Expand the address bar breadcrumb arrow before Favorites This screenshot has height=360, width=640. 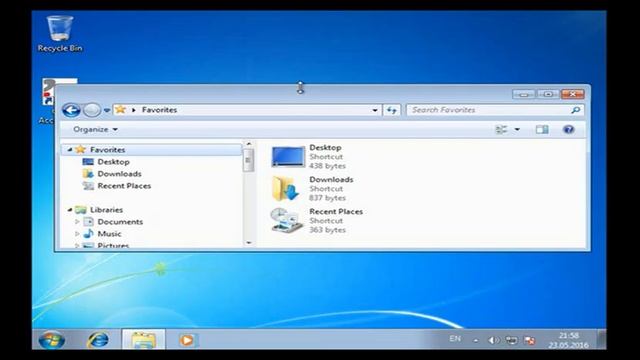coord(133,110)
